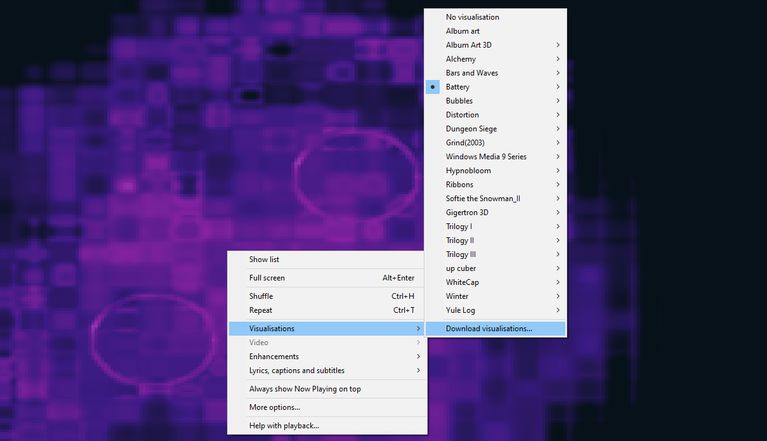This screenshot has height=441, width=767.
Task: Select the Yule Log visualisation
Action: tap(463, 310)
